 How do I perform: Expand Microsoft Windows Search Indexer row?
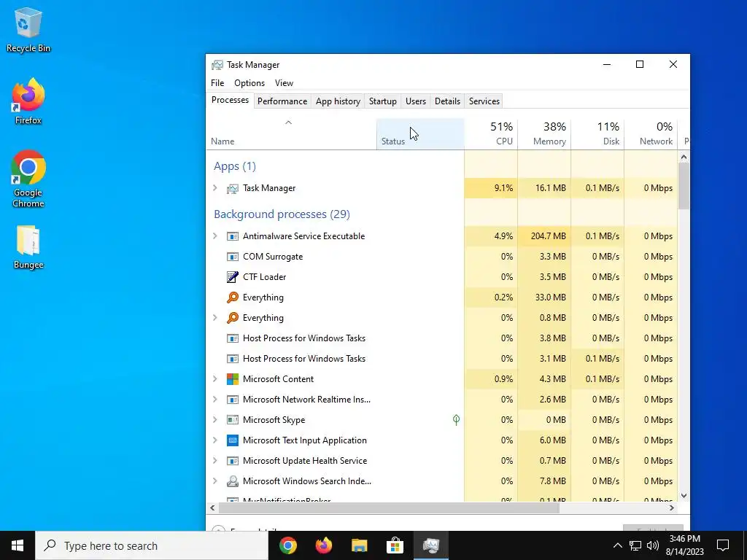point(215,481)
